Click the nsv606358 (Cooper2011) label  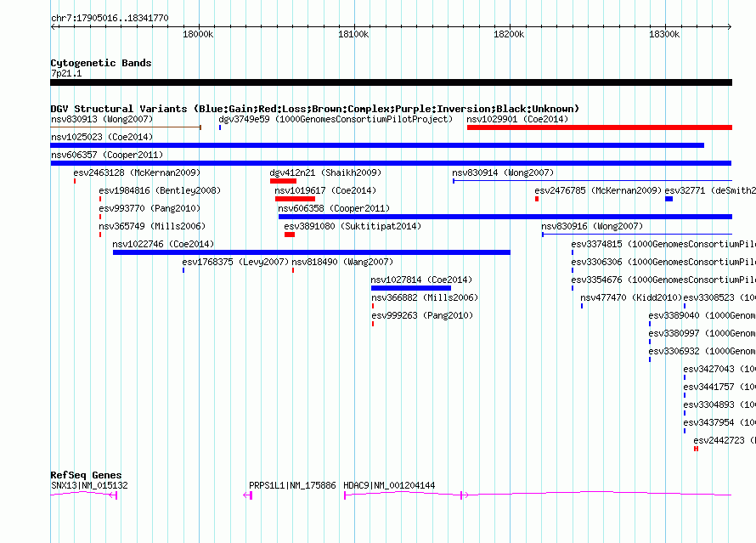click(x=334, y=208)
